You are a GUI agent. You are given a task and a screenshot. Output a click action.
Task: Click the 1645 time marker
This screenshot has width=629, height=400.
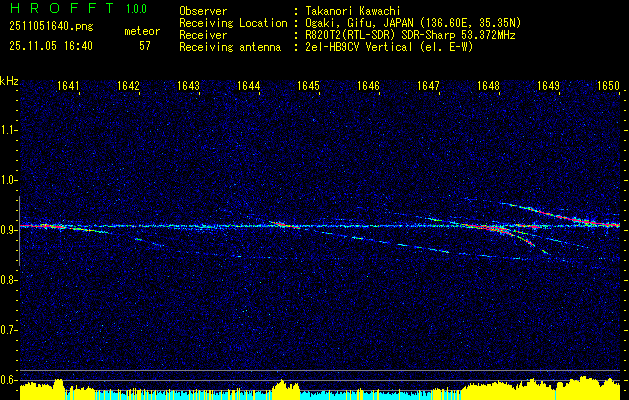(x=308, y=85)
